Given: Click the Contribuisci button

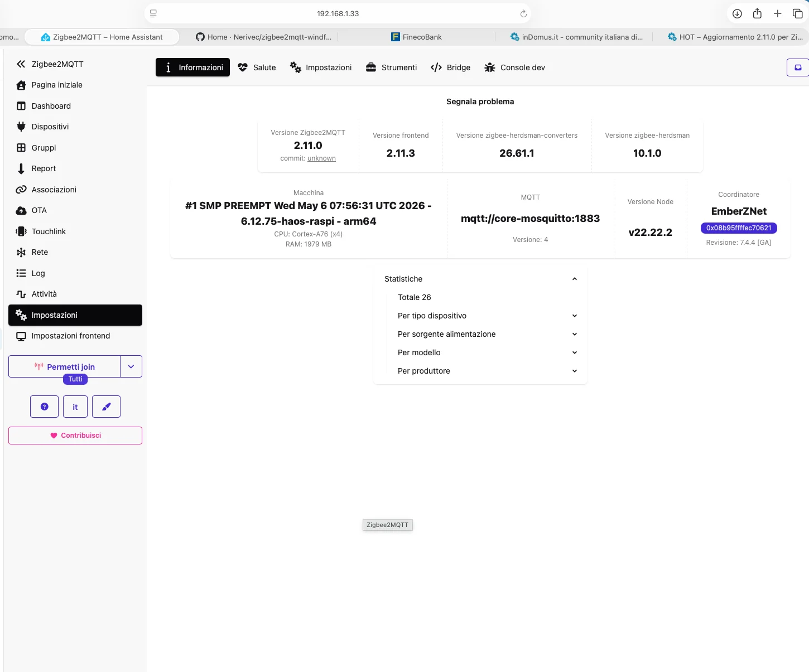Looking at the screenshot, I should pos(75,436).
